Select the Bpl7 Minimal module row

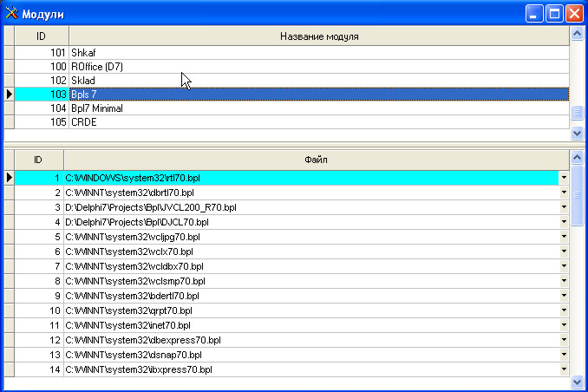pos(317,108)
